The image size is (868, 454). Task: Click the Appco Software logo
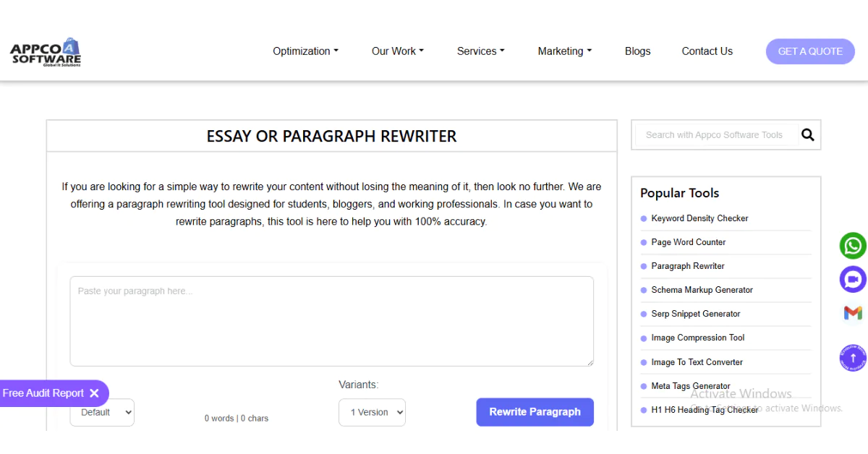coord(46,51)
